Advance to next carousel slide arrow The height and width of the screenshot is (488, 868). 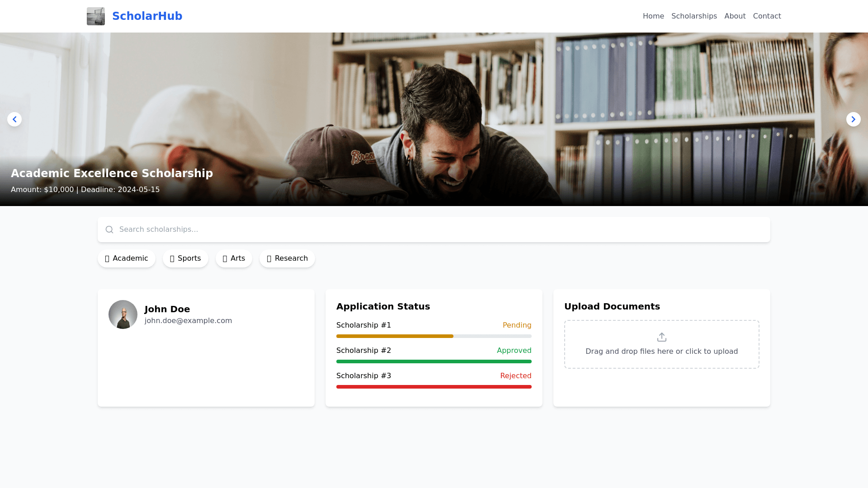(x=853, y=119)
